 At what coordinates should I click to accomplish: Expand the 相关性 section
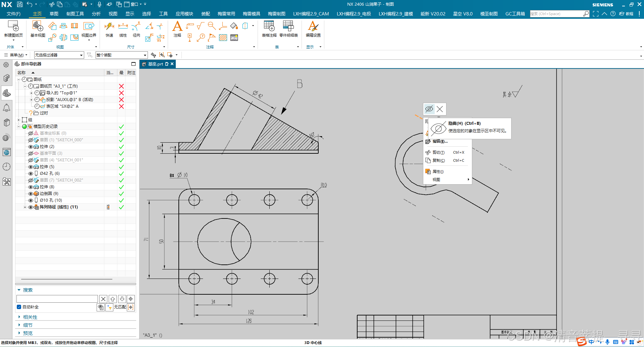click(19, 317)
